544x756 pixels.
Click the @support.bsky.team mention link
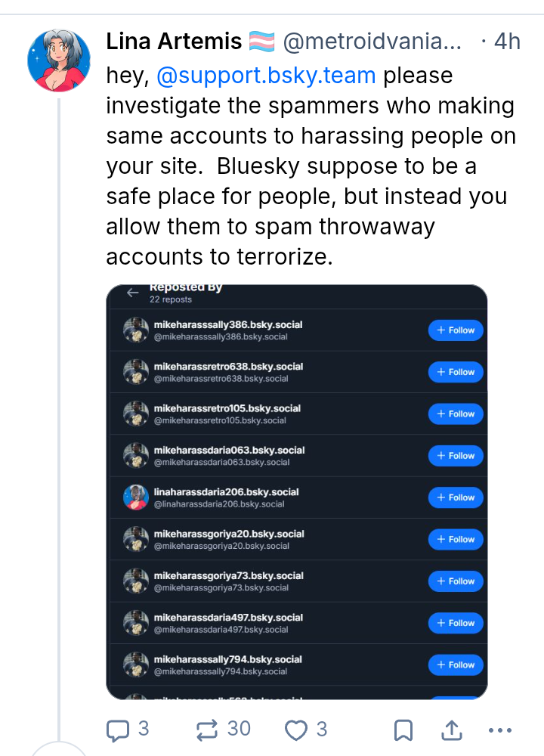(x=266, y=76)
